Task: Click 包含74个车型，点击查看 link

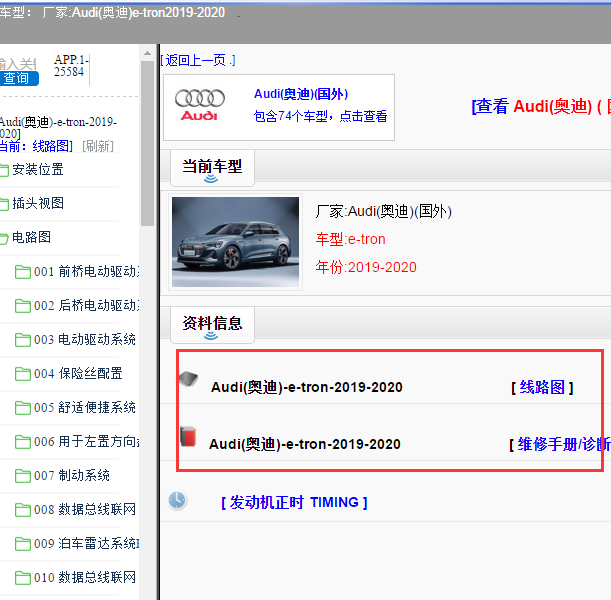Action: click(x=320, y=116)
